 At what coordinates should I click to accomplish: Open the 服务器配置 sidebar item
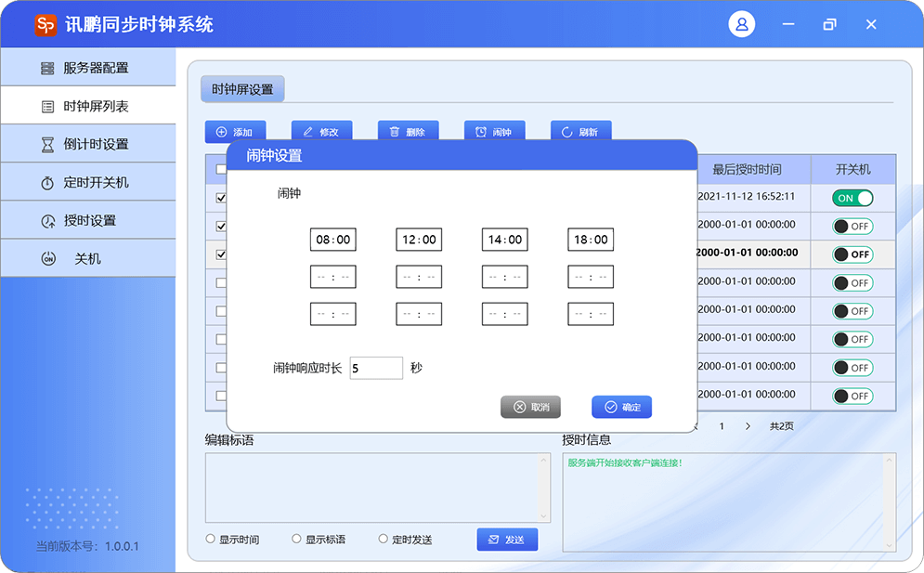click(x=87, y=68)
